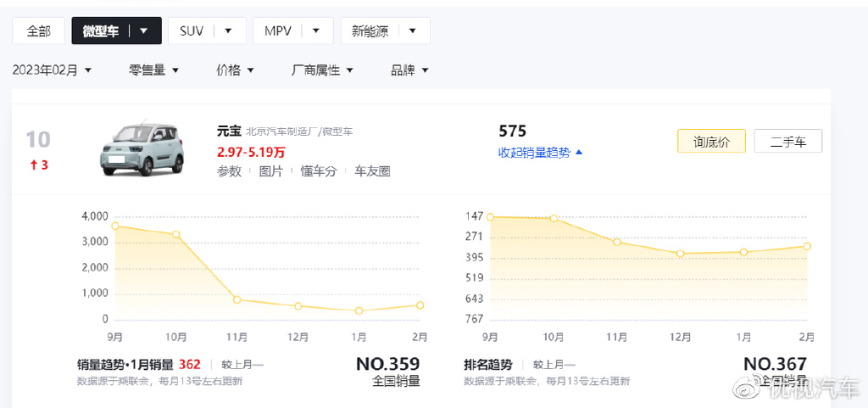Open the 零售量 filter dropdown
Viewport: 868px width, 408px height.
pyautogui.click(x=153, y=70)
